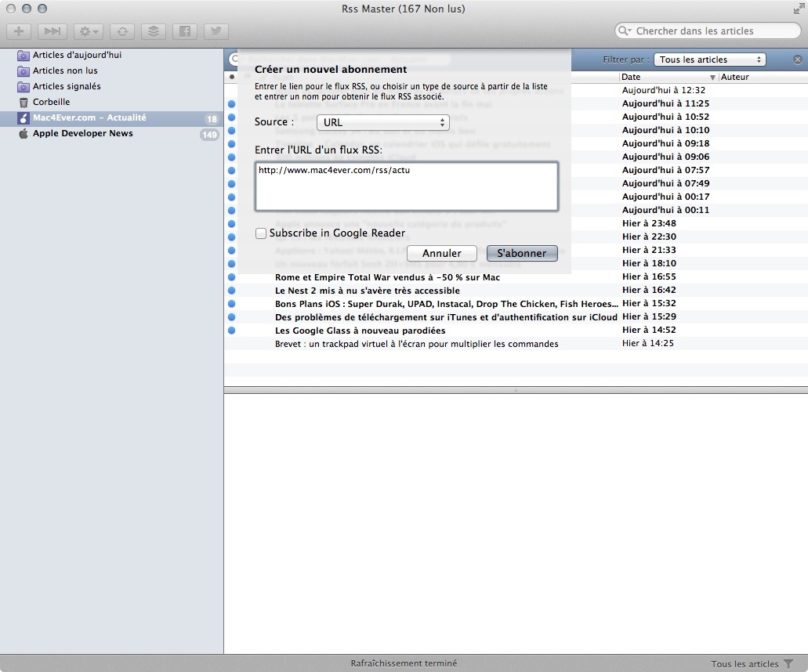
Task: Share article via Twitter toolbar icon
Action: click(x=216, y=31)
